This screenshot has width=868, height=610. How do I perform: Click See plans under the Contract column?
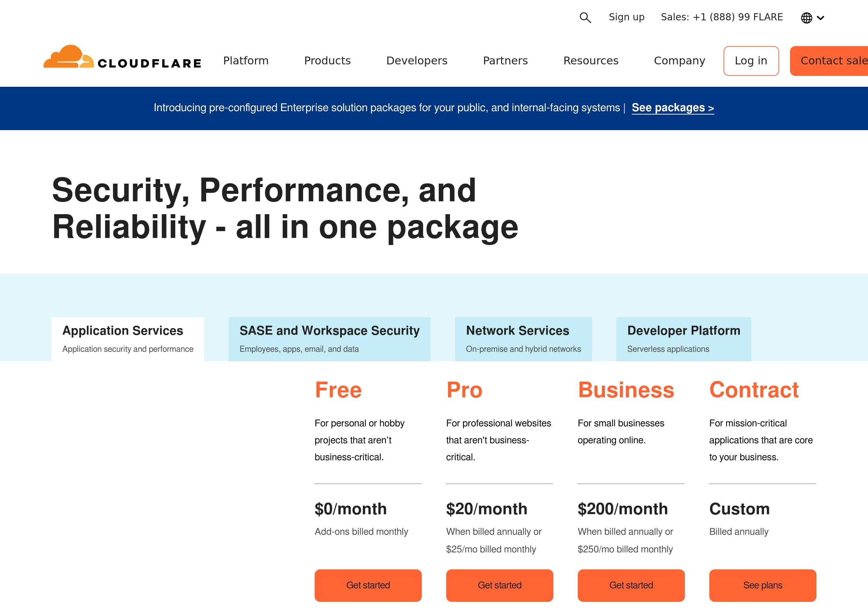coord(762,586)
